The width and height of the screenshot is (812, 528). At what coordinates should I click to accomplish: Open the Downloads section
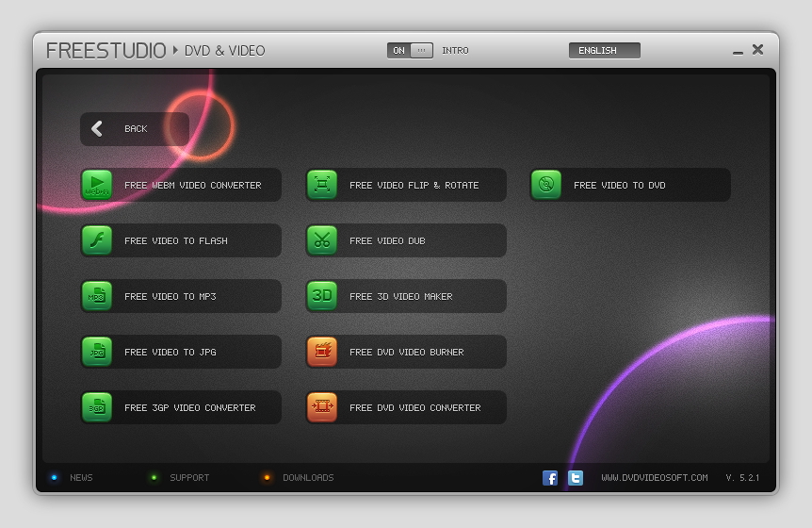point(308,478)
